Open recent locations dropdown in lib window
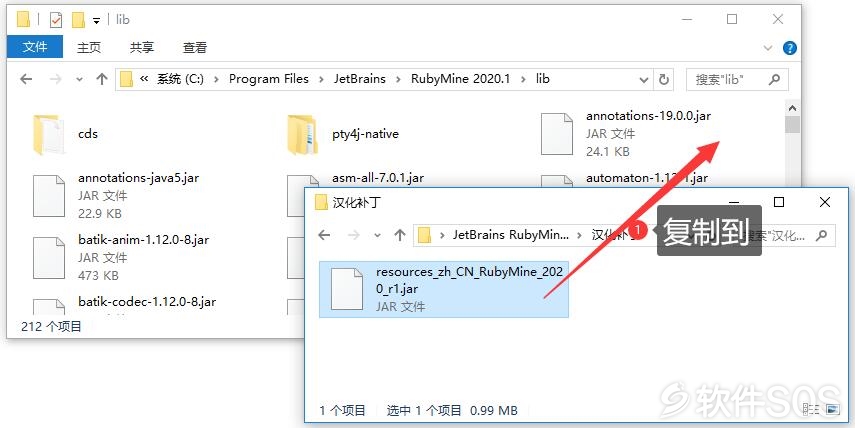 click(x=80, y=80)
